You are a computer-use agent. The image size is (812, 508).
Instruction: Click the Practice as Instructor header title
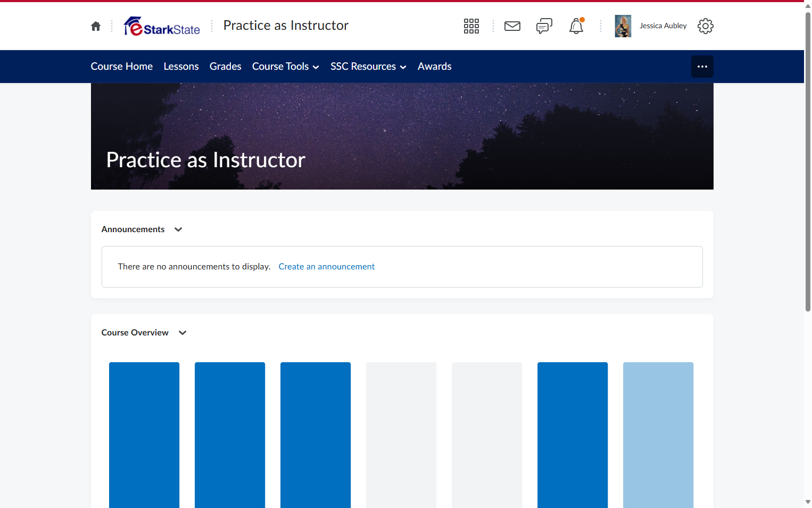tap(286, 26)
